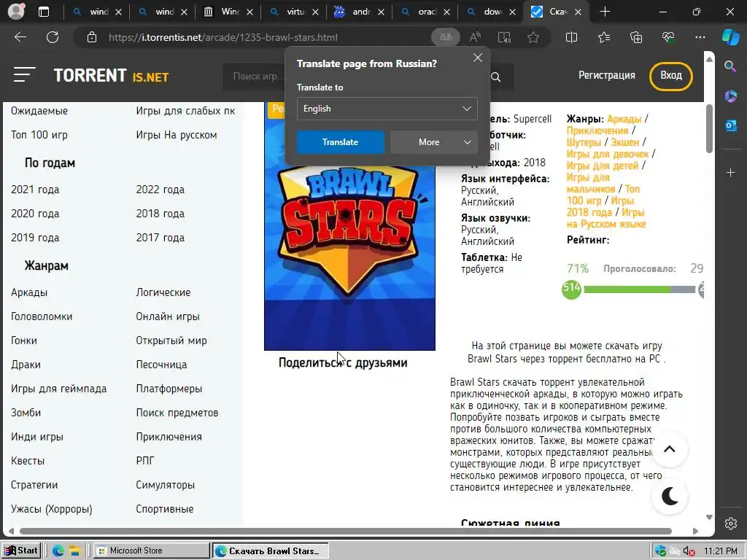
Task: Click the green 514 upvote circle
Action: (572, 289)
